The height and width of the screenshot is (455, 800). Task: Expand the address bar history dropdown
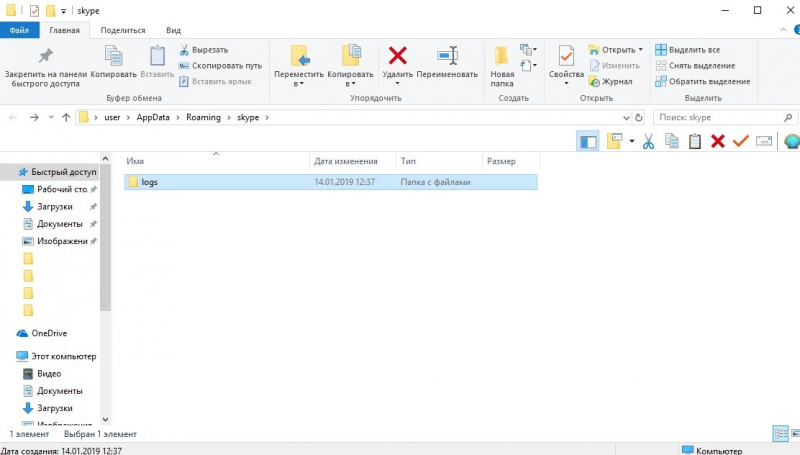pyautogui.click(x=626, y=117)
